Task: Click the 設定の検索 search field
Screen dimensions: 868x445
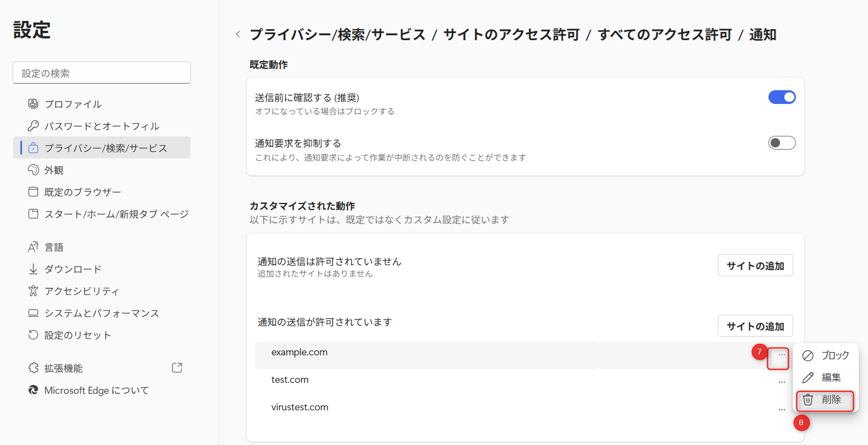Action: pos(102,73)
